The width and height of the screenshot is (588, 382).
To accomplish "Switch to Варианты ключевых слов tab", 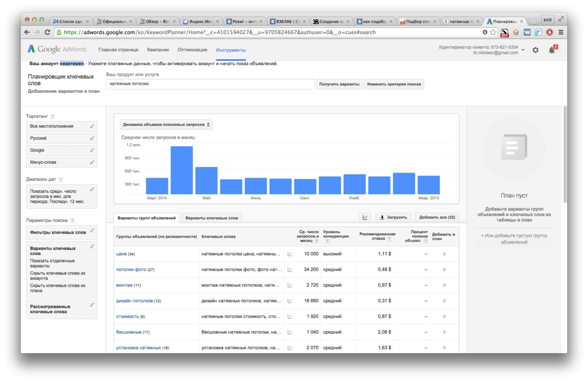I will coord(212,218).
